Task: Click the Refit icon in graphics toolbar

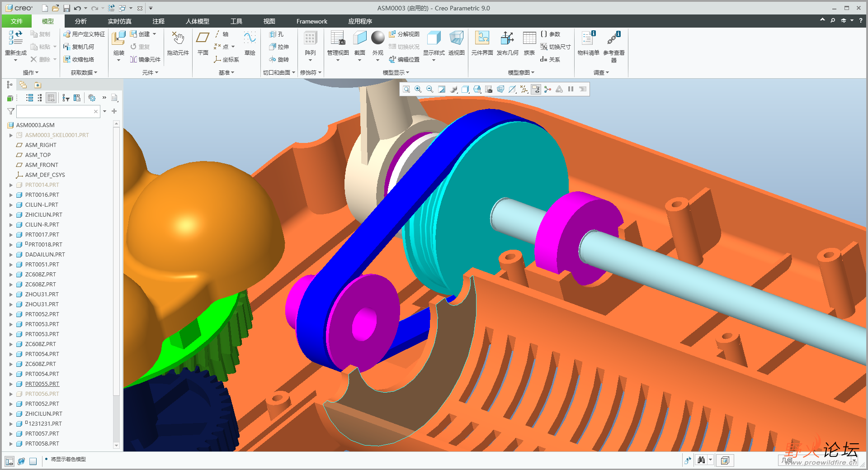Action: pyautogui.click(x=406, y=89)
